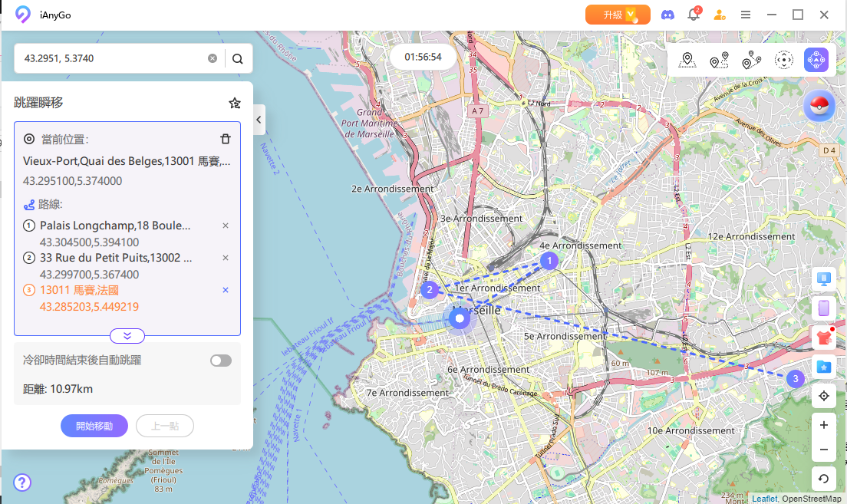The height and width of the screenshot is (504, 847).
Task: Open the notifications bell
Action: tap(694, 15)
